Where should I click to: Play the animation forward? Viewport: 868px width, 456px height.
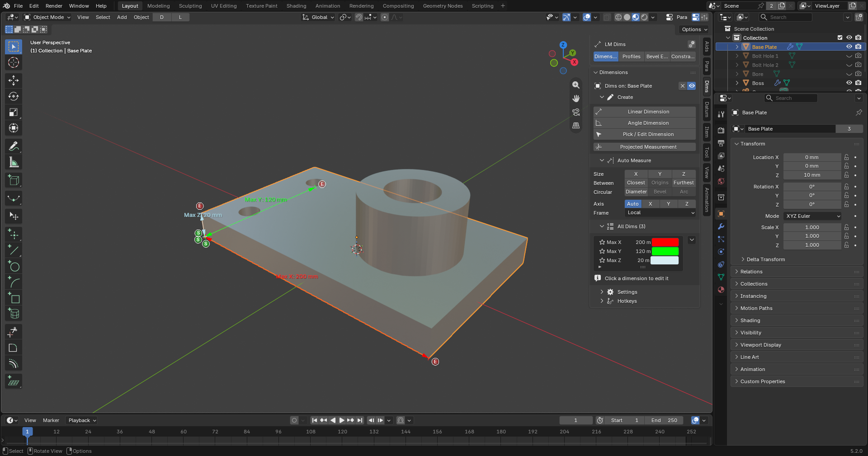342,420
